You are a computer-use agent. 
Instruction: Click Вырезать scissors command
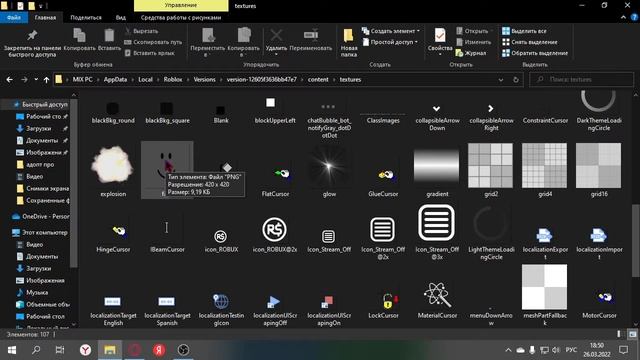141,31
